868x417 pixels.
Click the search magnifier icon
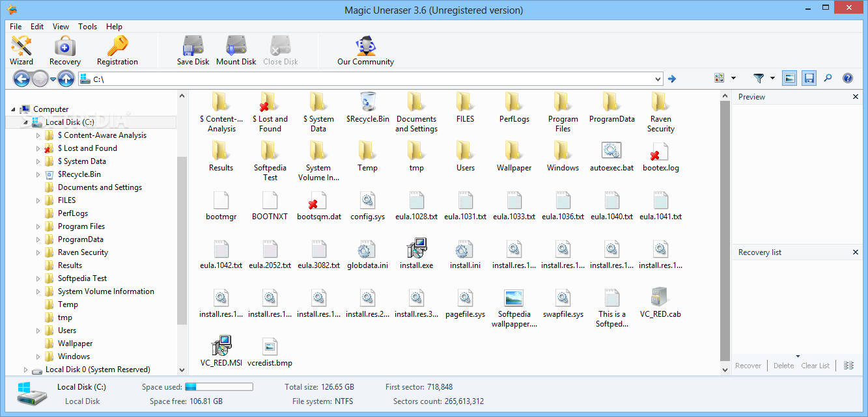click(x=828, y=78)
